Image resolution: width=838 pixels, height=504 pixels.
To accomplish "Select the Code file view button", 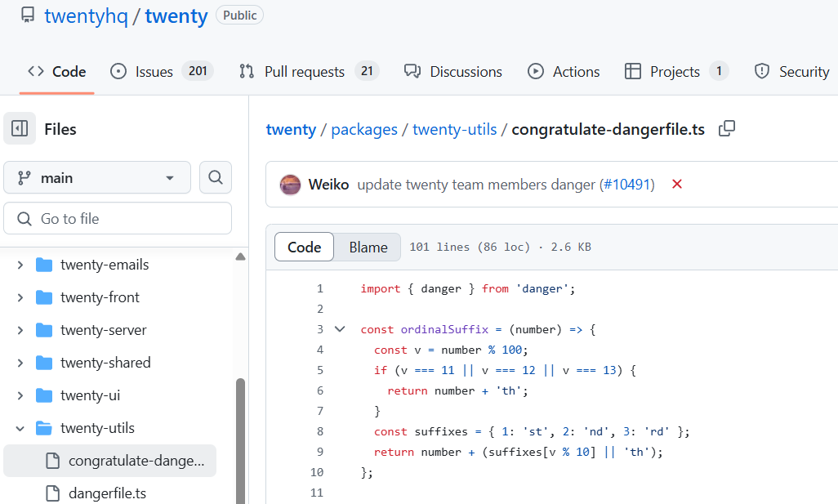I will [304, 247].
